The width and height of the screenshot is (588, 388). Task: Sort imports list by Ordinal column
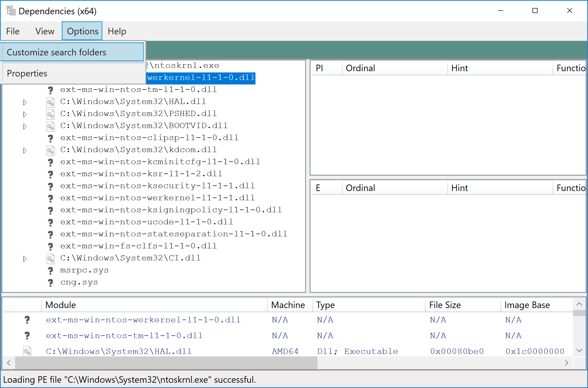[x=395, y=68]
